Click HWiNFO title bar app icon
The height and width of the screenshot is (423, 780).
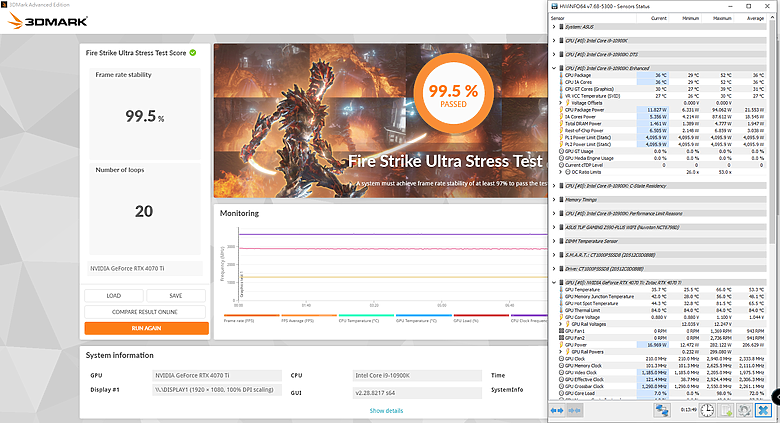click(554, 6)
